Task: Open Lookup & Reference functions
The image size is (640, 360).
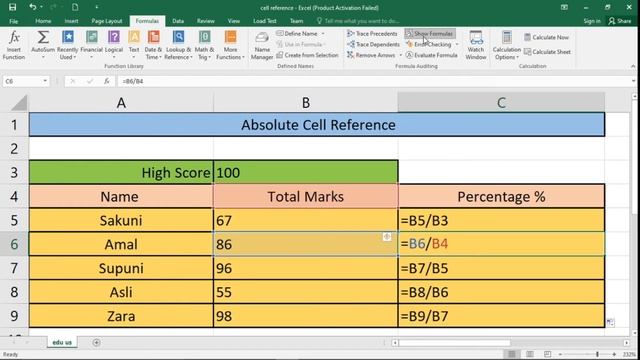Action: pyautogui.click(x=178, y=45)
